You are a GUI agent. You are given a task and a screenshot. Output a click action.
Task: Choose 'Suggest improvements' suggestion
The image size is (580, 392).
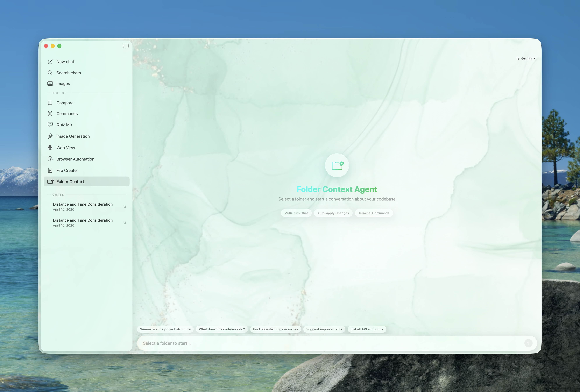click(x=324, y=329)
